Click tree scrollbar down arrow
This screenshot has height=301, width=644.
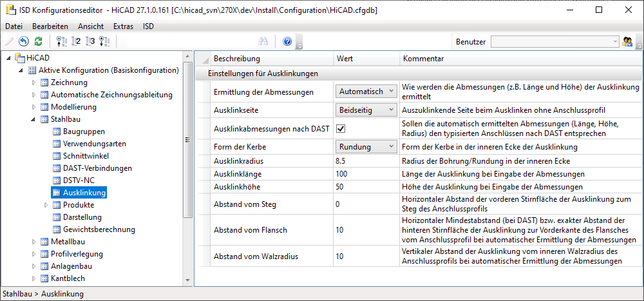187,280
